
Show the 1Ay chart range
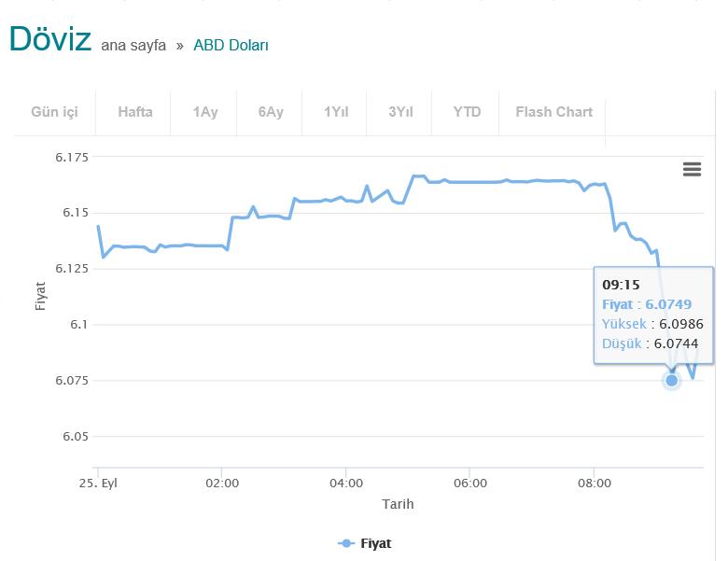pyautogui.click(x=205, y=112)
